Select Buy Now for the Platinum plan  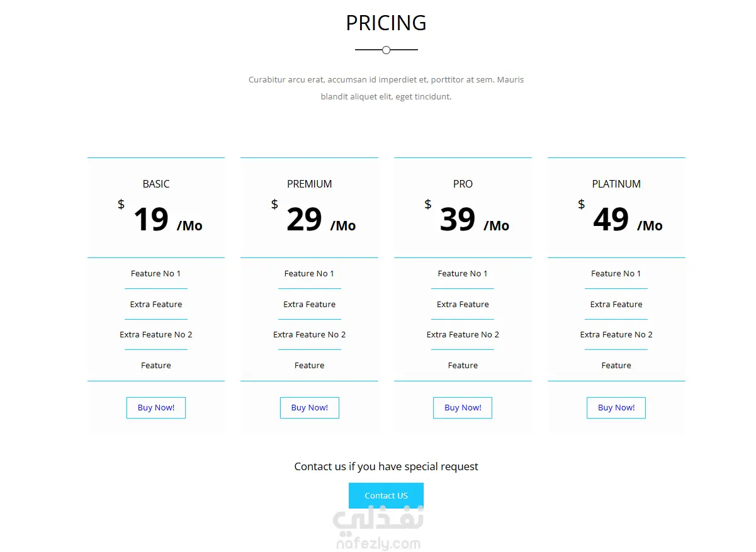[x=616, y=408]
